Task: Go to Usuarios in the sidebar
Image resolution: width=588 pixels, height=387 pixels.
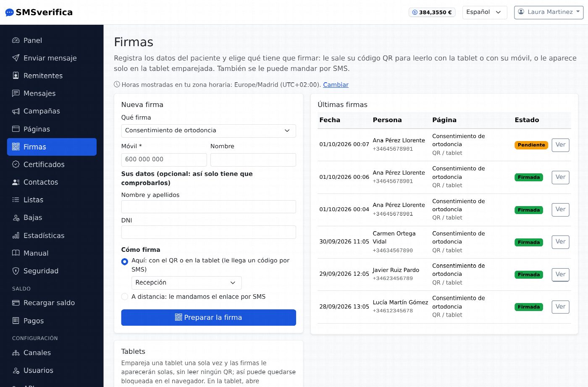Action: pyautogui.click(x=52, y=370)
